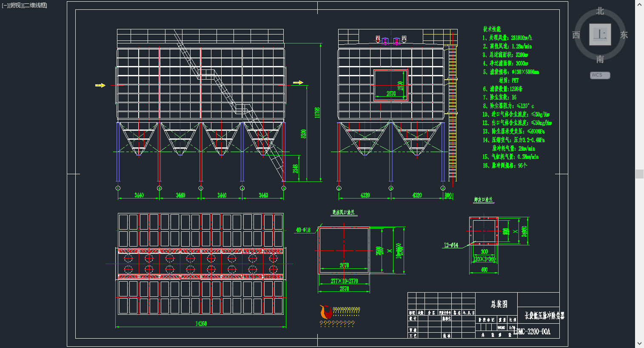Click the 东 (east) compass label on ViewCube
Viewport: 644px width, 348px height.
[624, 35]
